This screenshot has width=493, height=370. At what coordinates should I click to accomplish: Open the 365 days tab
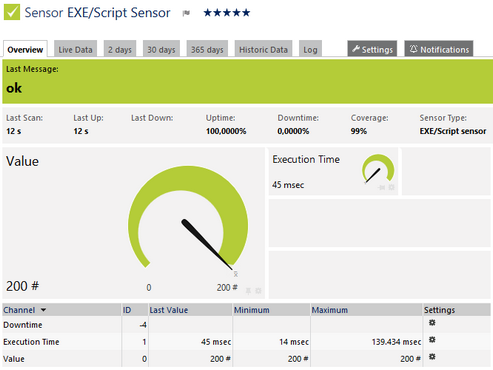coord(207,49)
